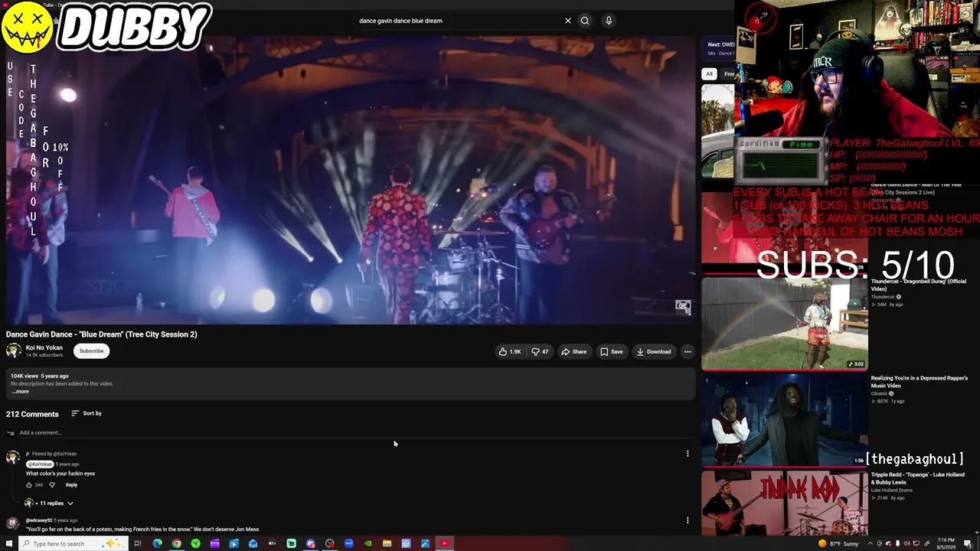This screenshot has width=980, height=551.
Task: Open 'Trippie Redd - Topanga' video title
Action: (x=917, y=478)
